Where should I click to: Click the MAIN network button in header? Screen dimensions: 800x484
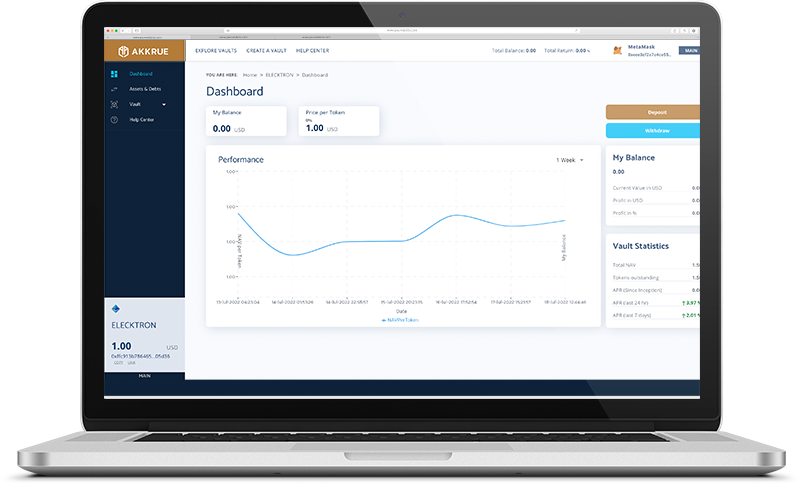pos(689,50)
